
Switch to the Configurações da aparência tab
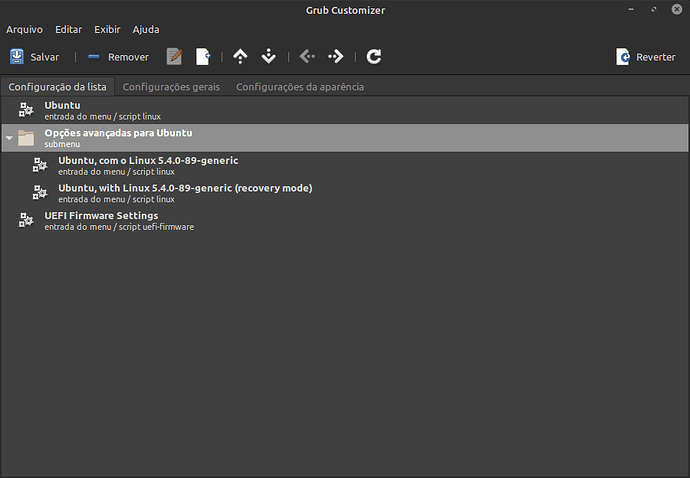click(x=300, y=87)
